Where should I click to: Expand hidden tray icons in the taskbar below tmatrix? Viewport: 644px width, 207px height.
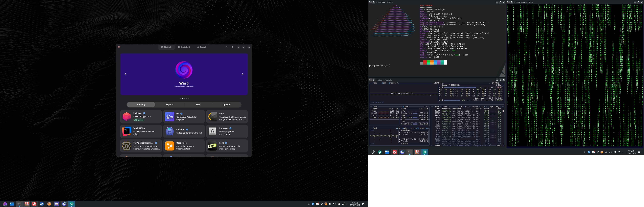click(623, 152)
